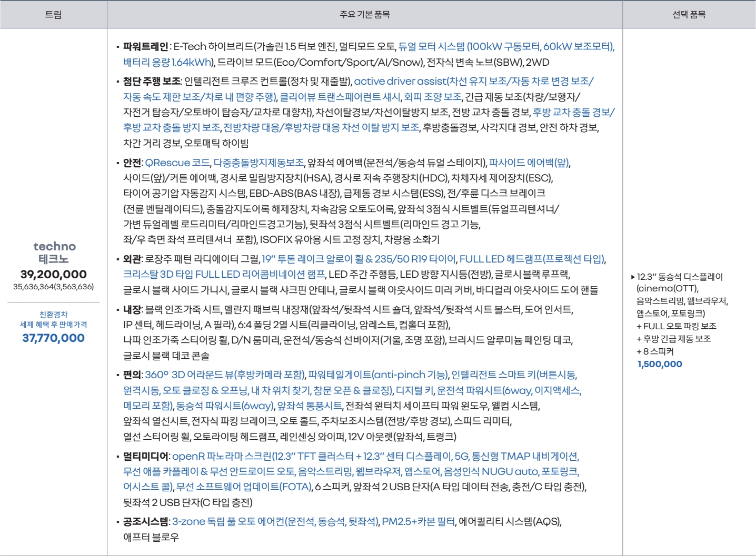The width and height of the screenshot is (756, 556).
Task: Click the '공조시스템' section heading
Action: [145, 522]
